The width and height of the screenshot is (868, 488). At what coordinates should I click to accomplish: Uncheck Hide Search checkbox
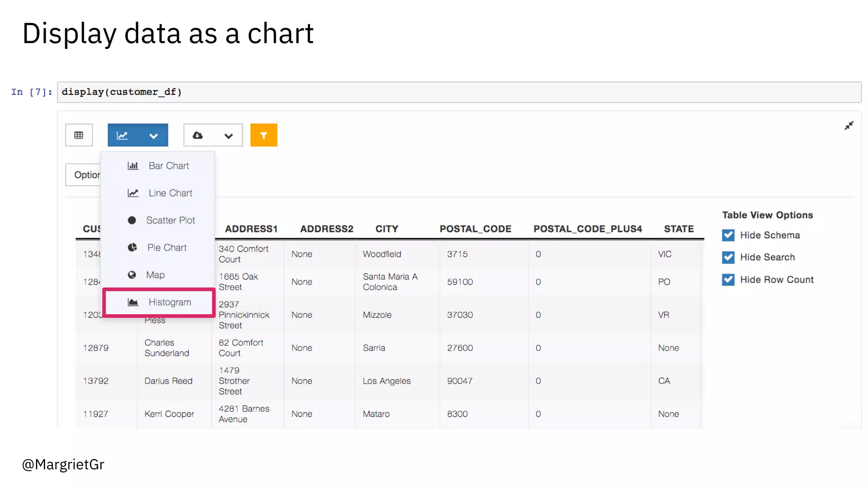pyautogui.click(x=728, y=257)
